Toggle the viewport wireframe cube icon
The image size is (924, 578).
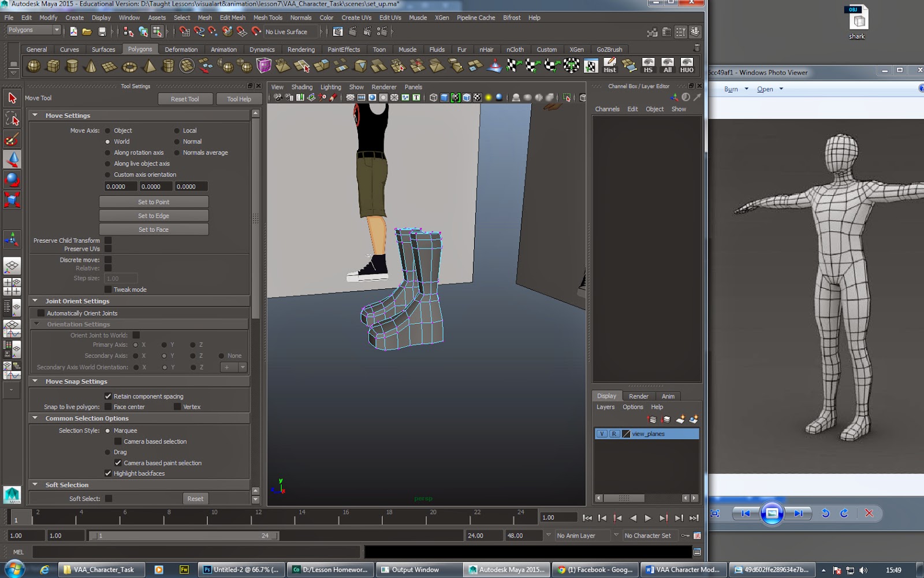pyautogui.click(x=433, y=98)
